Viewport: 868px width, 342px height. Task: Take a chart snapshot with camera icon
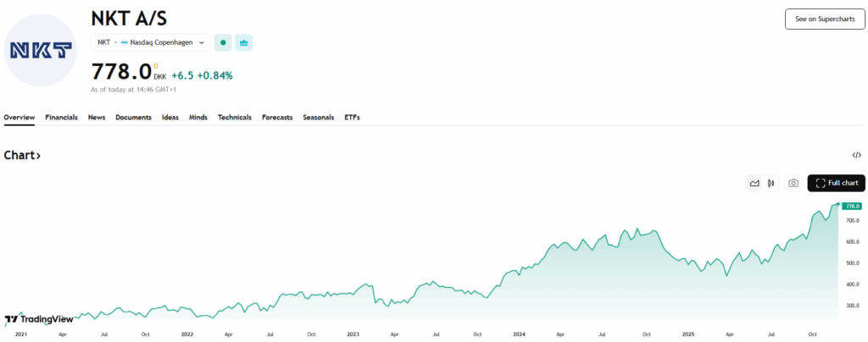(x=793, y=183)
